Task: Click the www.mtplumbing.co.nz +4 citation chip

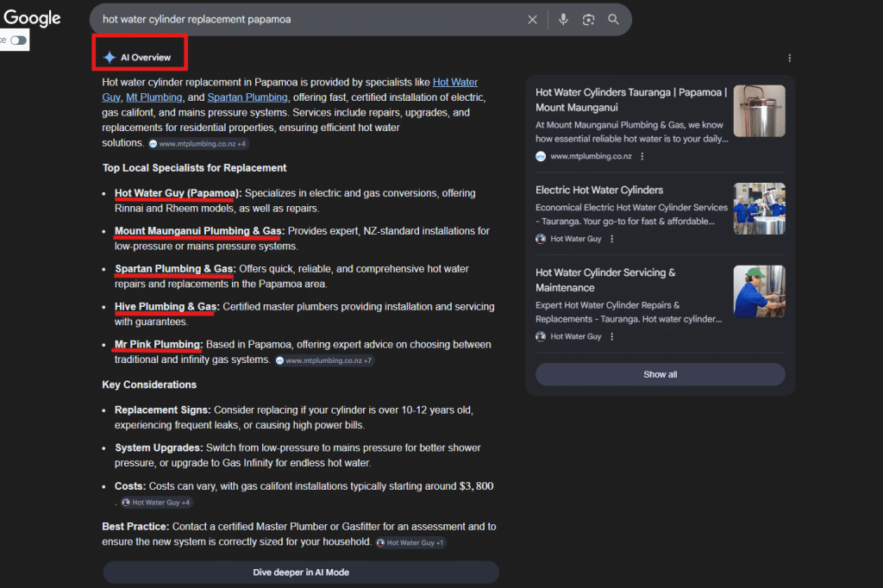Action: [x=197, y=144]
